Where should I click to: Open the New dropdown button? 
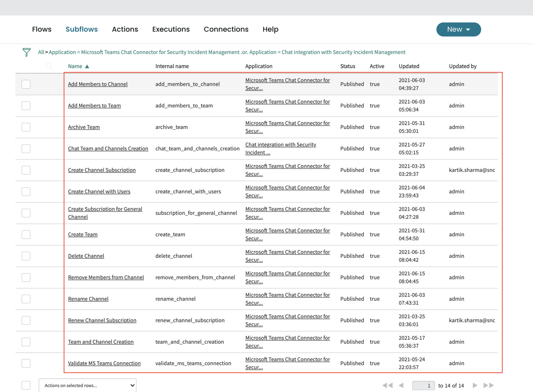point(458,29)
